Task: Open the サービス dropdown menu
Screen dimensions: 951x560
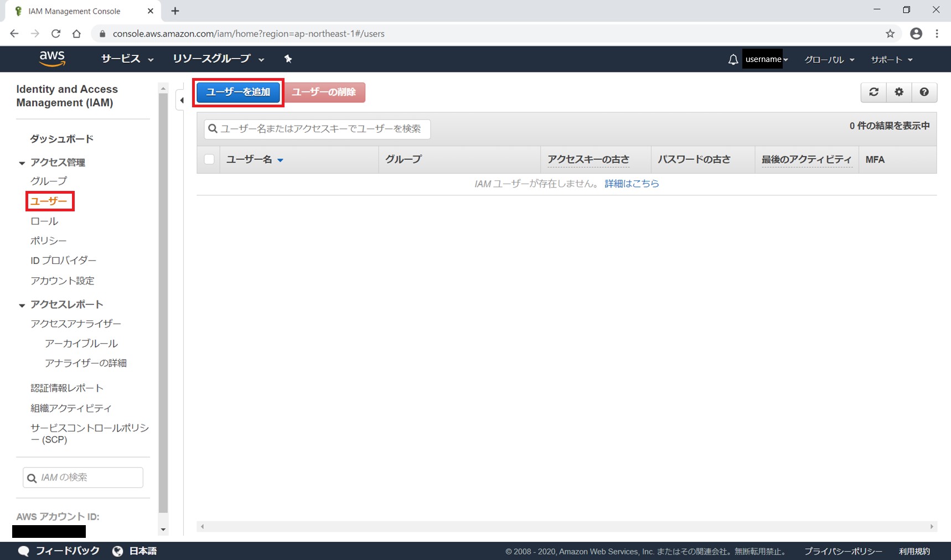Action: 127,59
